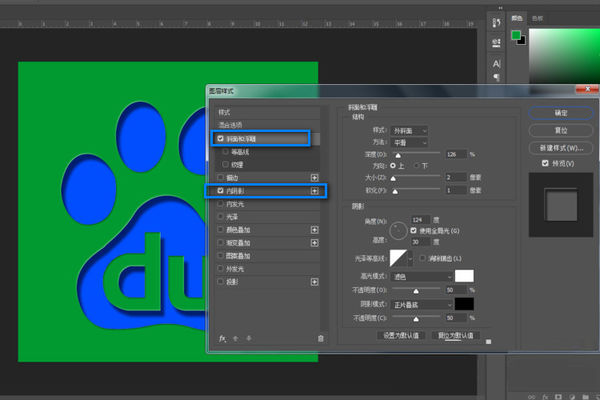Click the green foreground color swatch
This screenshot has width=600, height=400.
click(516, 35)
